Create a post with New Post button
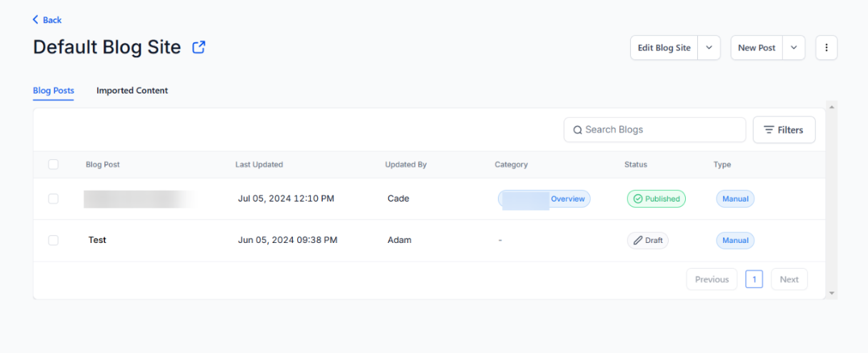The height and width of the screenshot is (353, 868). tap(757, 48)
